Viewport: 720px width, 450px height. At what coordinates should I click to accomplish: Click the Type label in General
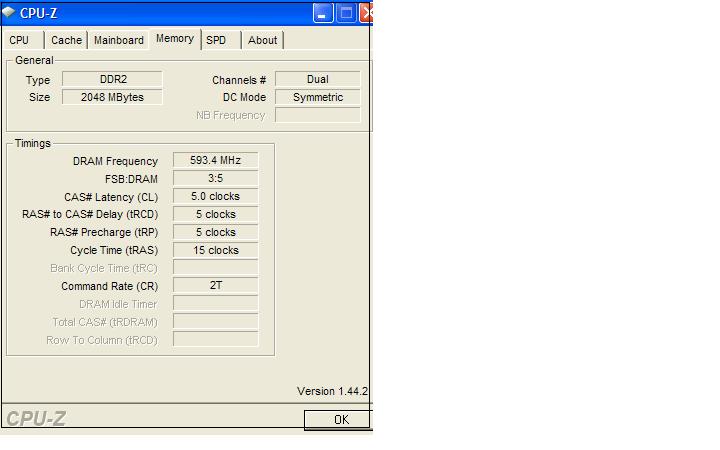point(38,80)
